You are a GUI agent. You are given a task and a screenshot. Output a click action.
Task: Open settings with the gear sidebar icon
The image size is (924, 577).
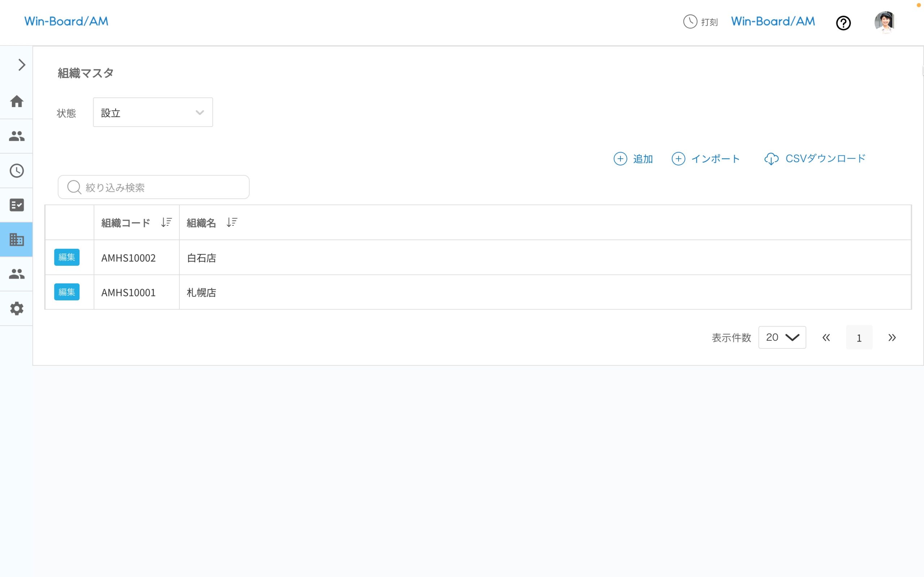[x=16, y=308]
